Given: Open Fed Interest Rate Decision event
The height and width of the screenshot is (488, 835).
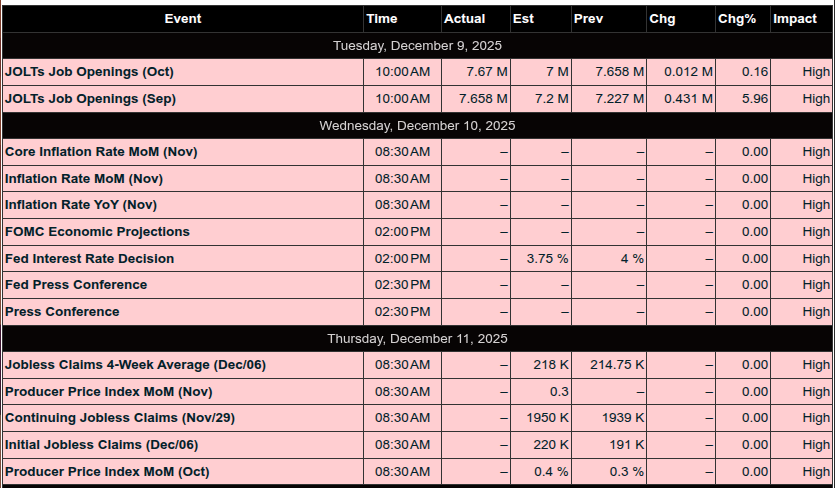Looking at the screenshot, I should click(89, 259).
